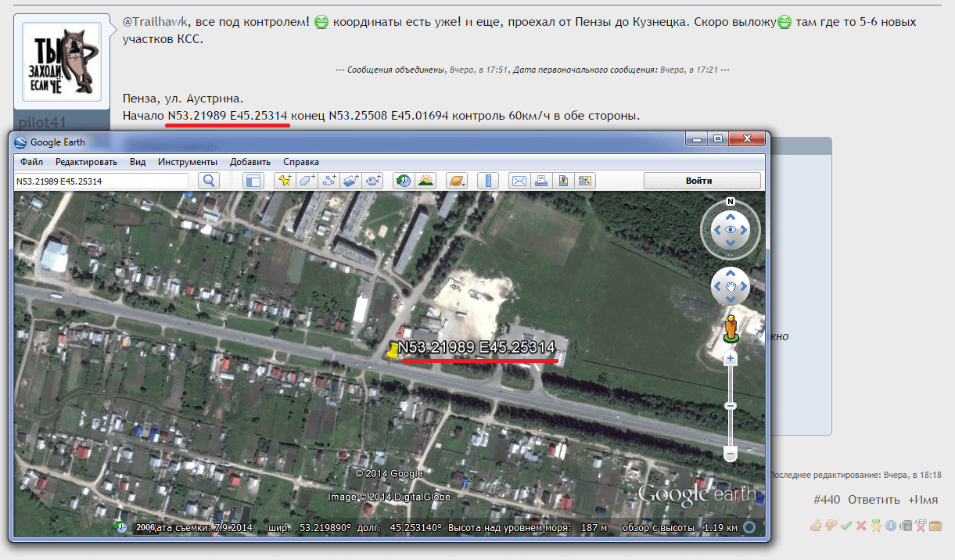Open the ruler measurement tool
The height and width of the screenshot is (560, 955).
pyautogui.click(x=488, y=181)
